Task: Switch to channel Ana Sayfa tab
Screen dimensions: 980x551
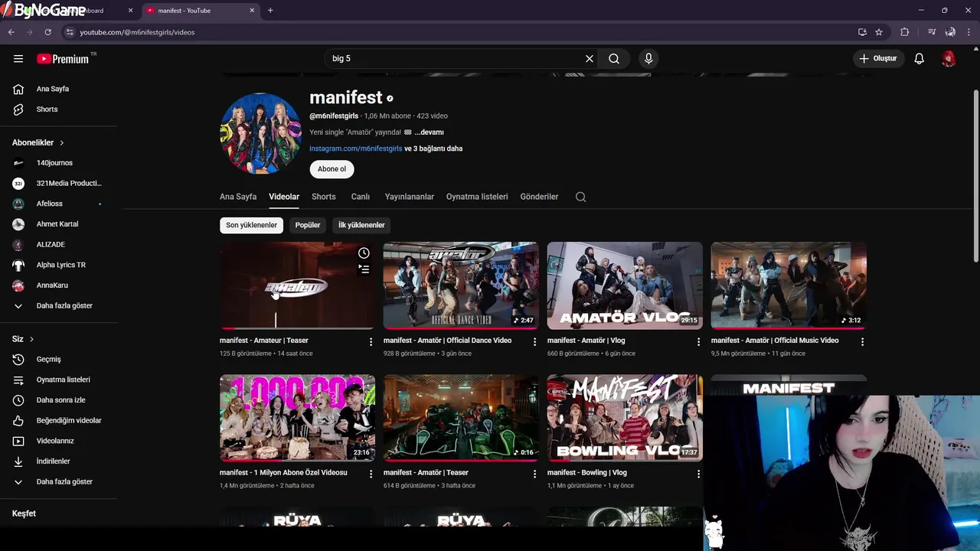Action: [x=238, y=197]
